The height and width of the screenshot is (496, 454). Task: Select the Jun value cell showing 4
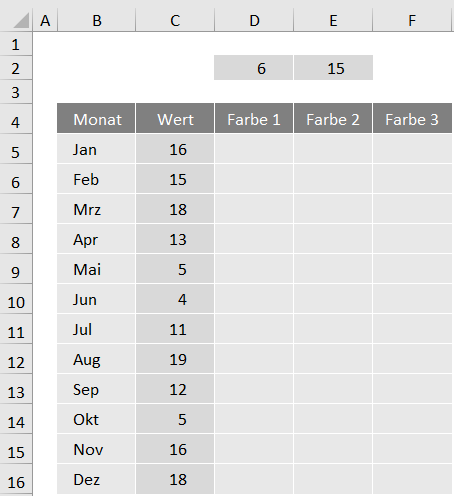click(175, 299)
